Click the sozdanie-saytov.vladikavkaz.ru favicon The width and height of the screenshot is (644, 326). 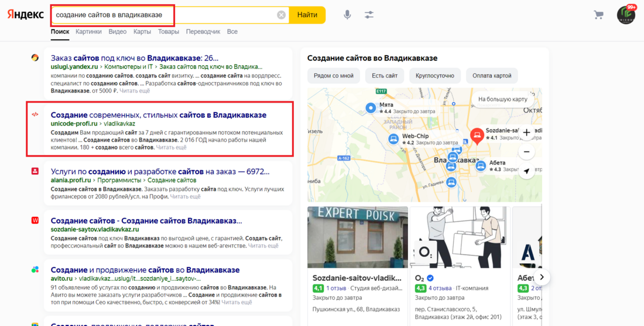35,220
